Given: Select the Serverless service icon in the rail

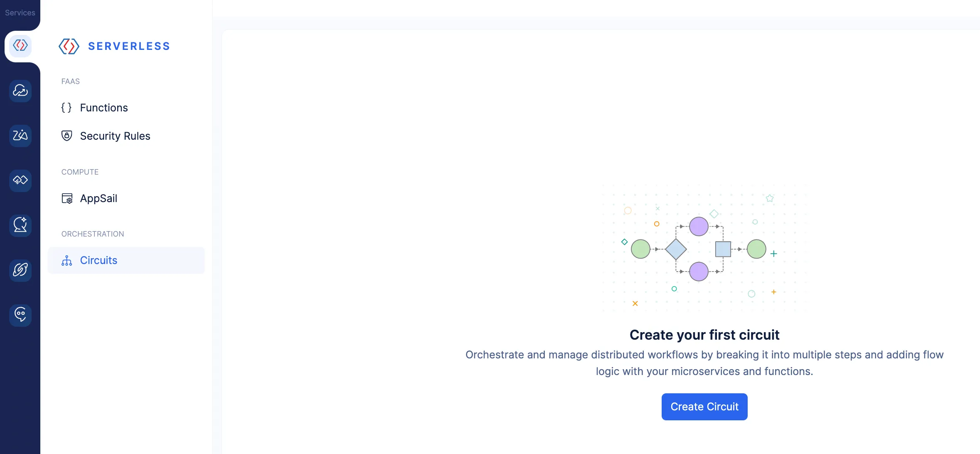Looking at the screenshot, I should pos(20,45).
